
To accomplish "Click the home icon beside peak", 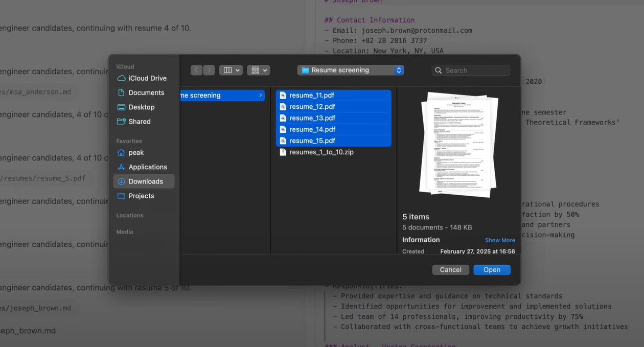I will point(121,152).
